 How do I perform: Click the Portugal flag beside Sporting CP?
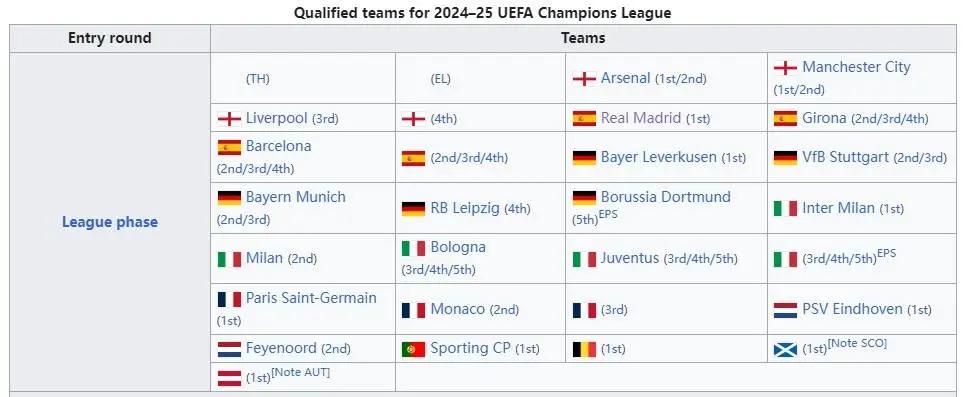413,350
